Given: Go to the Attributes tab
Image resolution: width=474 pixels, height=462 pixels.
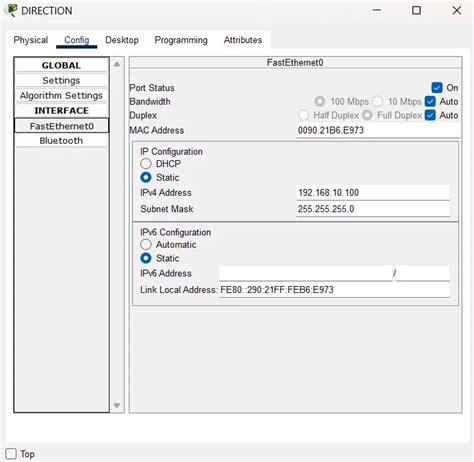Looking at the screenshot, I should click(x=243, y=40).
